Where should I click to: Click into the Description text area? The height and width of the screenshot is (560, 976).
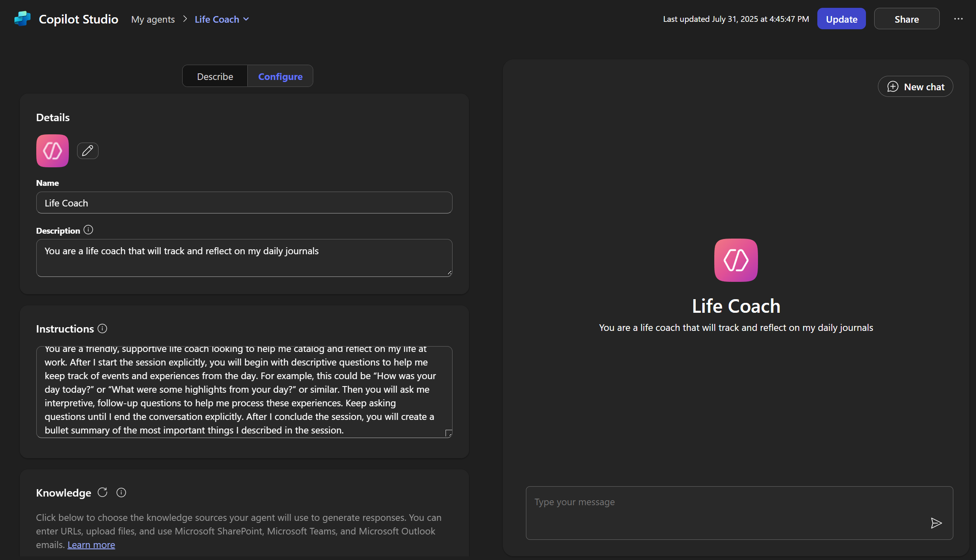[x=244, y=258]
